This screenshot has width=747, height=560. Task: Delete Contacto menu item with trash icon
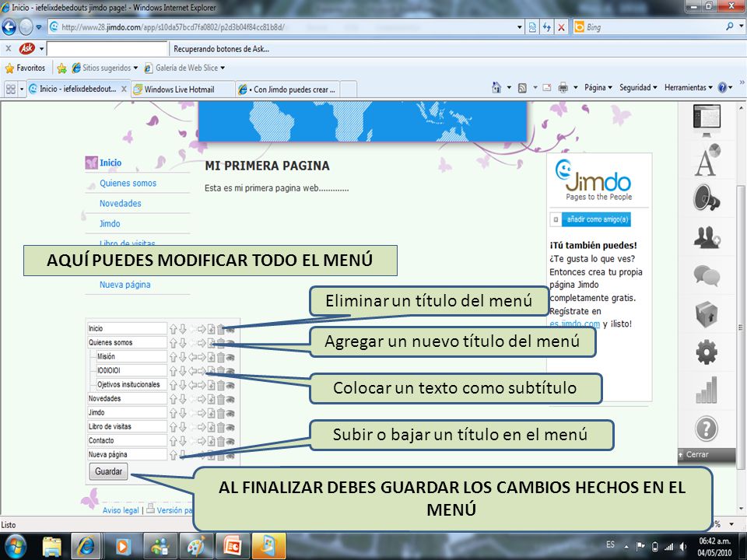pos(220,441)
